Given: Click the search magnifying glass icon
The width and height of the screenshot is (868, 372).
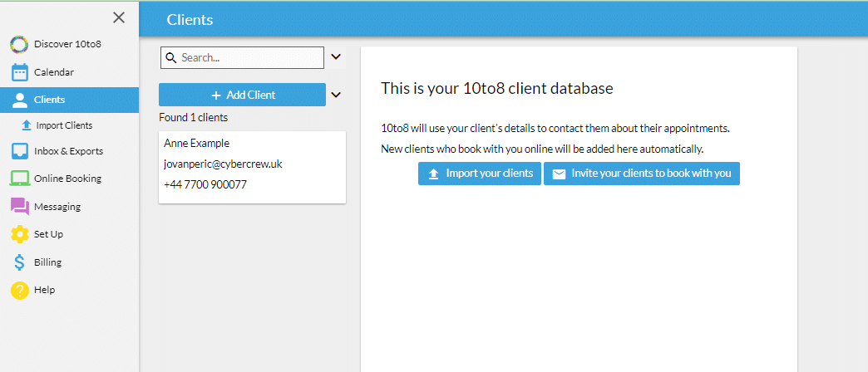Looking at the screenshot, I should point(171,57).
